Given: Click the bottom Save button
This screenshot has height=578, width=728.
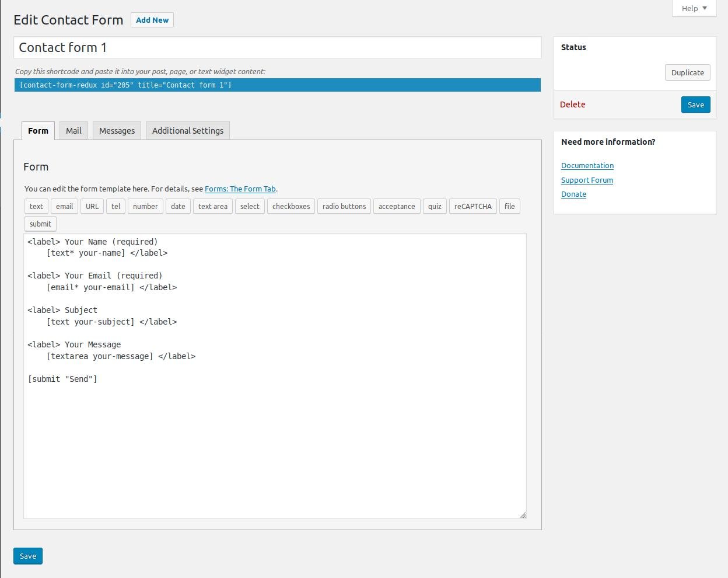Looking at the screenshot, I should 28,556.
